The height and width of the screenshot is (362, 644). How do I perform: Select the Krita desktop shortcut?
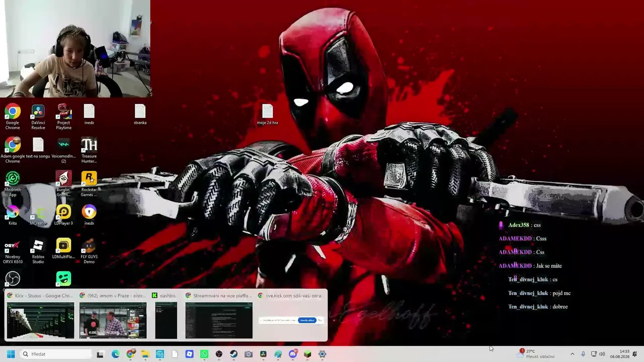pyautogui.click(x=13, y=215)
